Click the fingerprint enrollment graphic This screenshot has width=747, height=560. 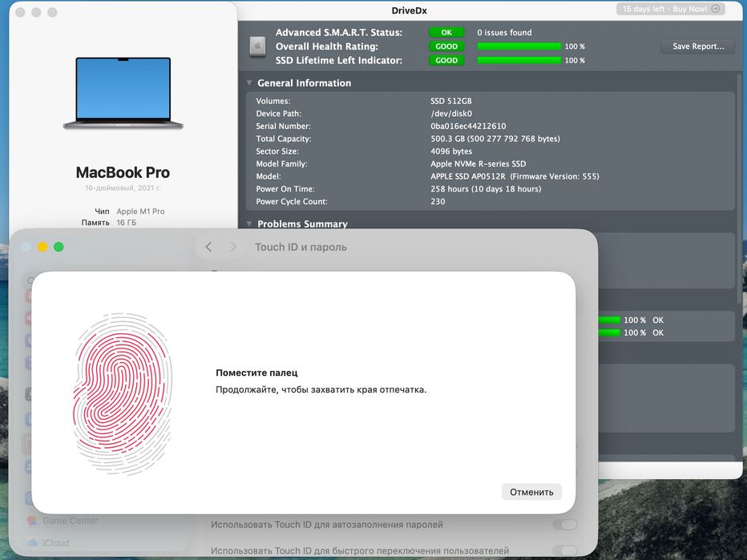coord(123,394)
